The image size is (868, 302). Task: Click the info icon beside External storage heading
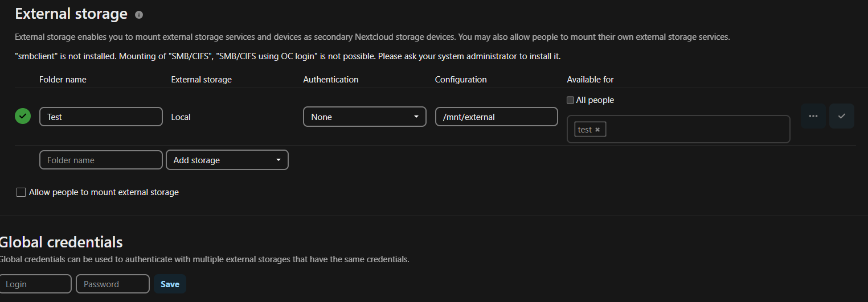click(x=139, y=15)
